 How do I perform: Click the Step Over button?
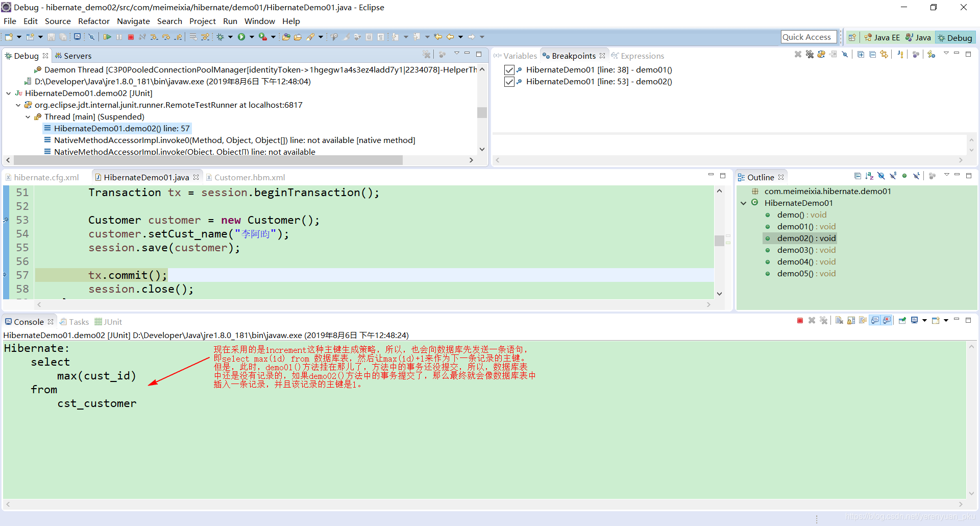coord(166,37)
